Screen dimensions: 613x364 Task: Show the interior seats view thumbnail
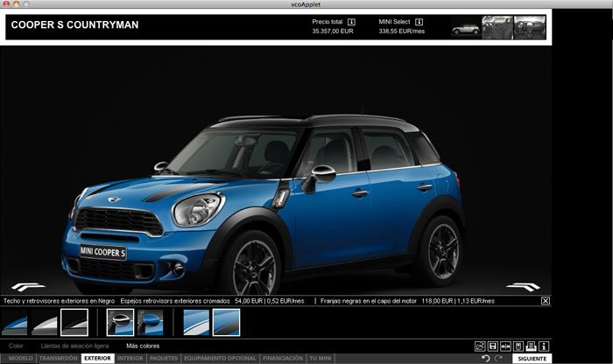(x=497, y=28)
